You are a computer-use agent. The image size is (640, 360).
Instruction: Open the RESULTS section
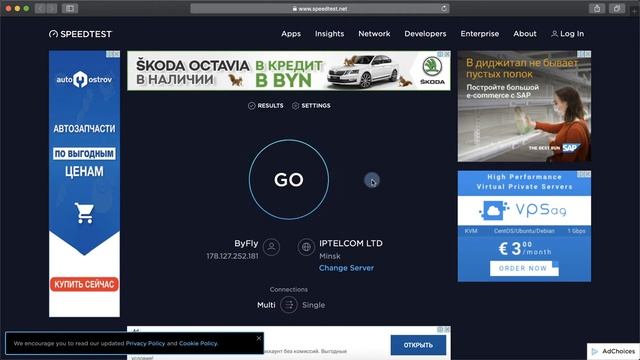(266, 106)
